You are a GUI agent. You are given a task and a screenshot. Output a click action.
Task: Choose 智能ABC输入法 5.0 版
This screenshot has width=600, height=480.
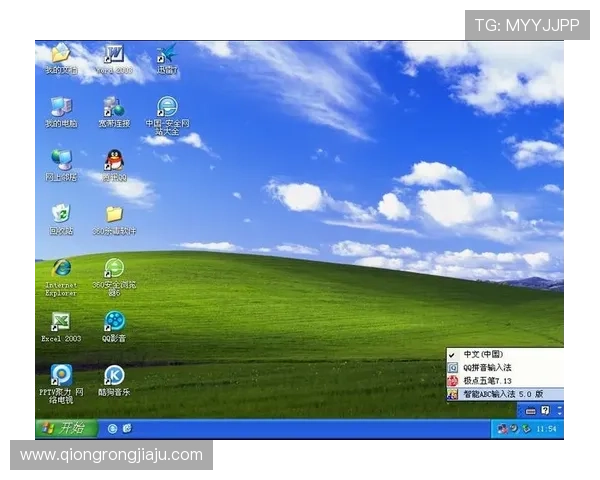(x=505, y=394)
